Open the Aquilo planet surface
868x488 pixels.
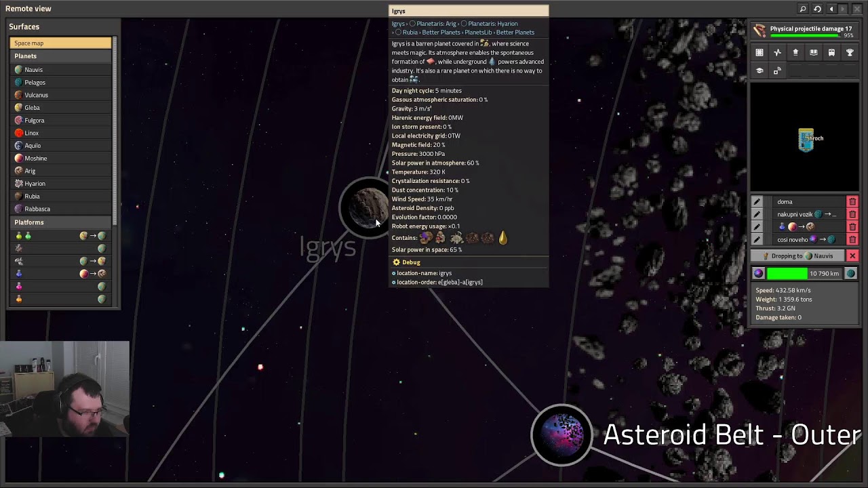click(x=60, y=146)
